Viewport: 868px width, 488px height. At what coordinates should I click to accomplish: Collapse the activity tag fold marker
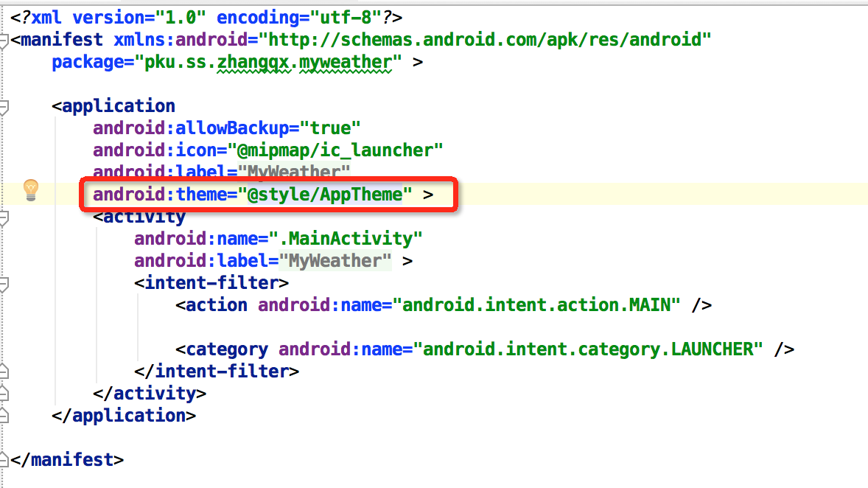tap(4, 218)
